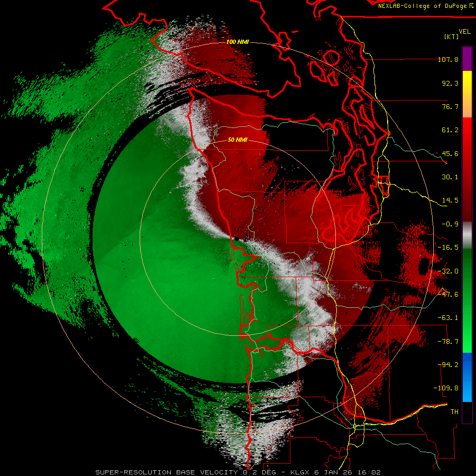The width and height of the screenshot is (476, 476).
Task: Click the -109.8 legend value
Action: 446,388
